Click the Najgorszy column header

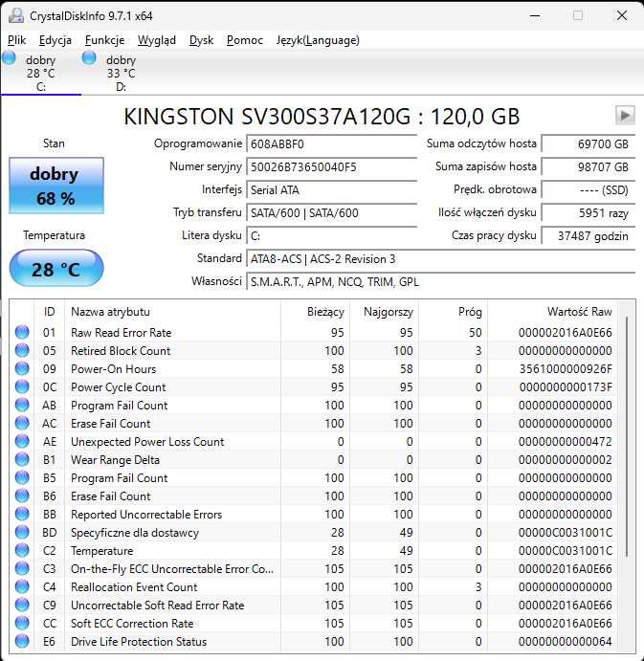(384, 312)
